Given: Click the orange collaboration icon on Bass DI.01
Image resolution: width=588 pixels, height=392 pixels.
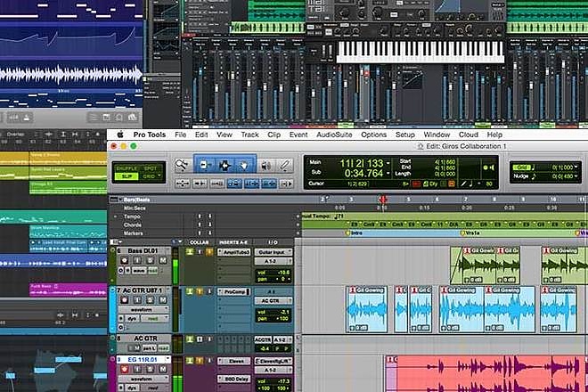Looking at the screenshot, I should pyautogui.click(x=209, y=252).
